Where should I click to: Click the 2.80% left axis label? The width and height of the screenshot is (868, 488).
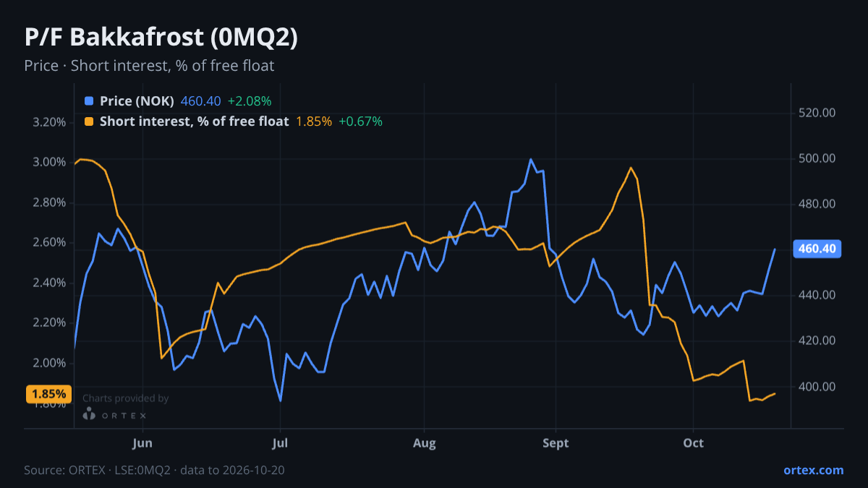(49, 202)
